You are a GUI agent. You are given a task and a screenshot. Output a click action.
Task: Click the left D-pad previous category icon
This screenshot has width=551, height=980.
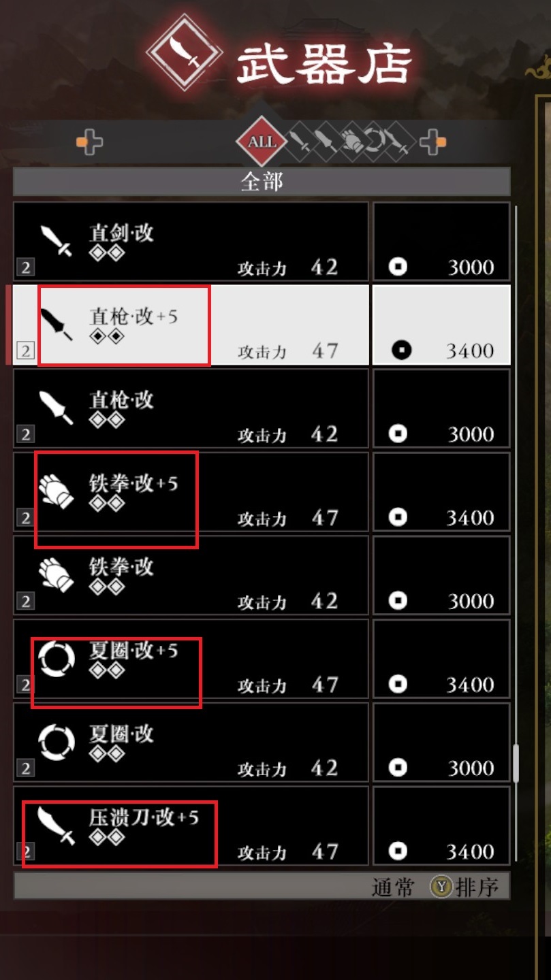click(89, 142)
